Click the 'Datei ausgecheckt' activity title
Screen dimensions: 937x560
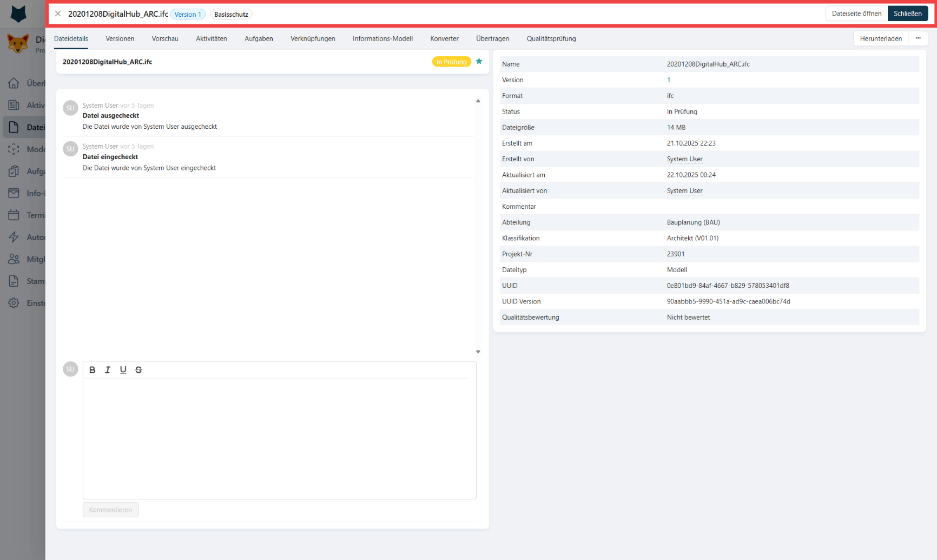coord(110,115)
